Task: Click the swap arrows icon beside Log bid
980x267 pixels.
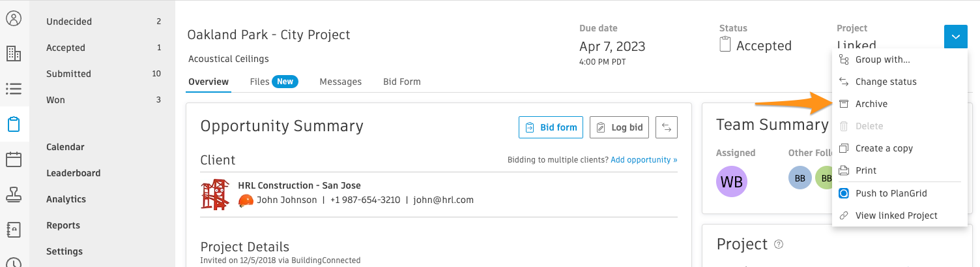Action: (667, 127)
